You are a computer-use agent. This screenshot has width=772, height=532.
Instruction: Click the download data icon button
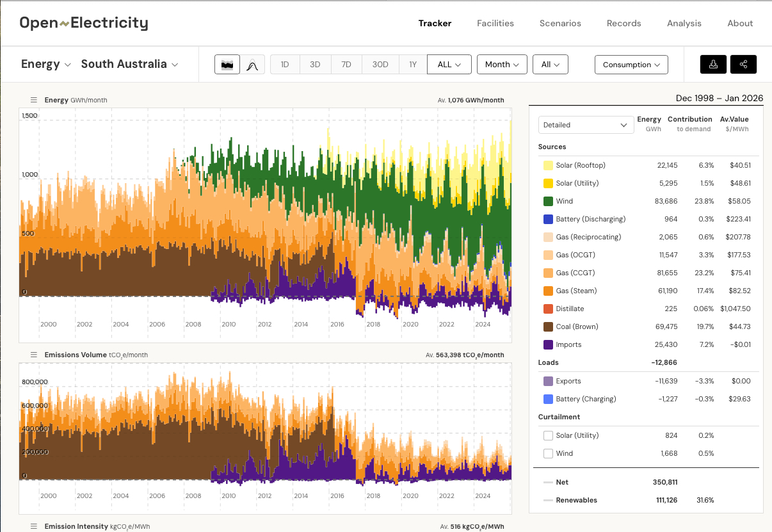(713, 65)
